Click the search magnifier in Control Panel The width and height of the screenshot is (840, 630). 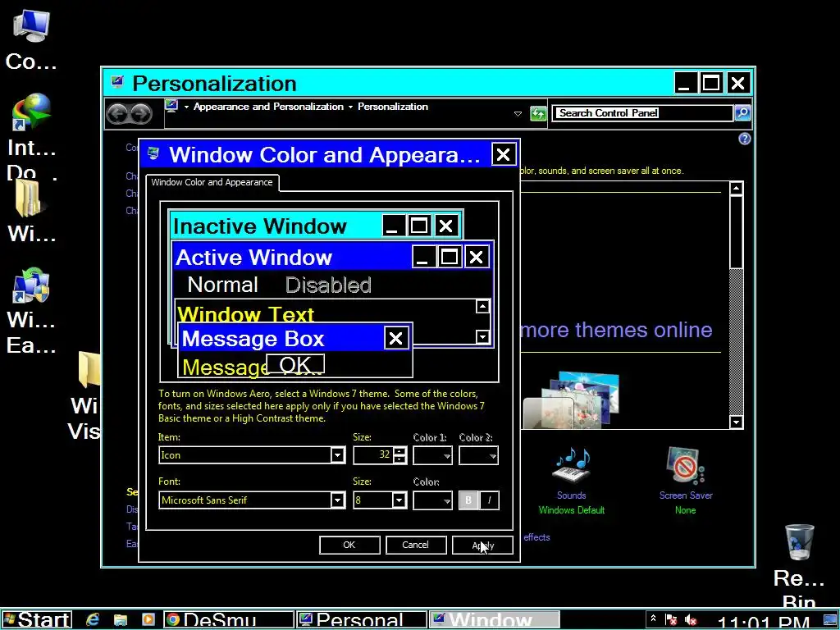742,113
